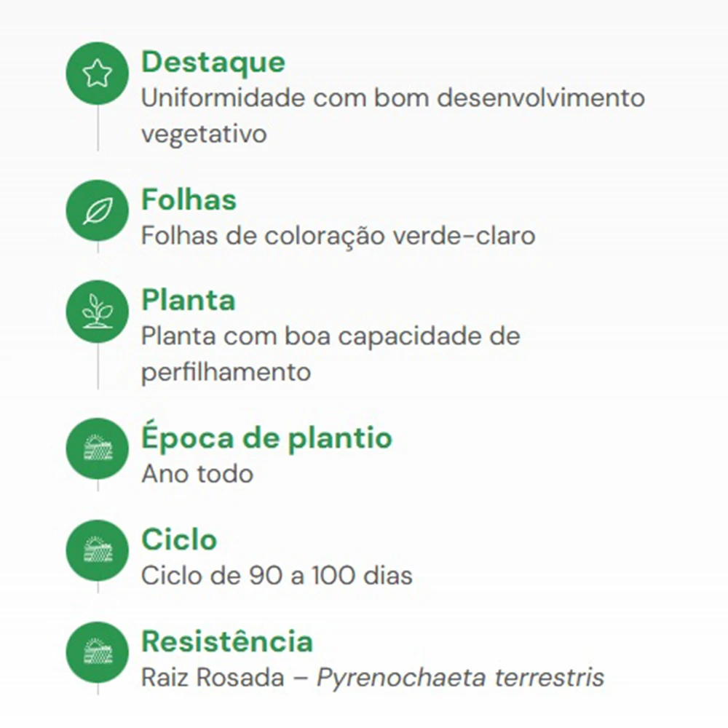The image size is (728, 728).
Task: Select the Destaque heading
Action: (213, 62)
